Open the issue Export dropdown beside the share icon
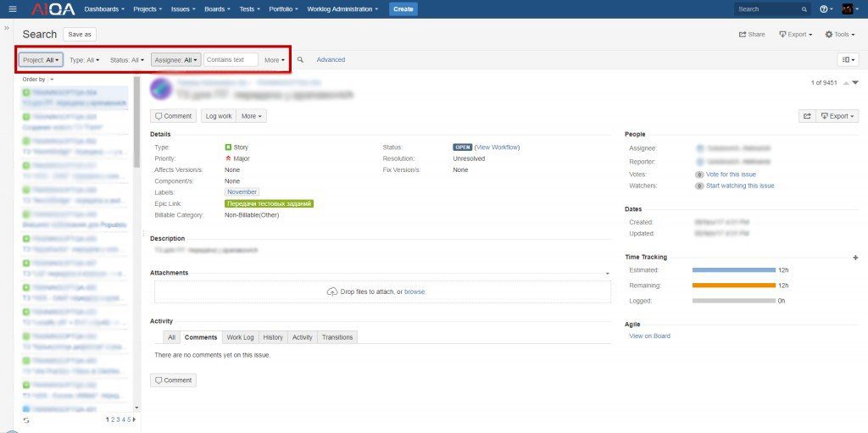Viewport: 868px width, 433px height. (837, 116)
